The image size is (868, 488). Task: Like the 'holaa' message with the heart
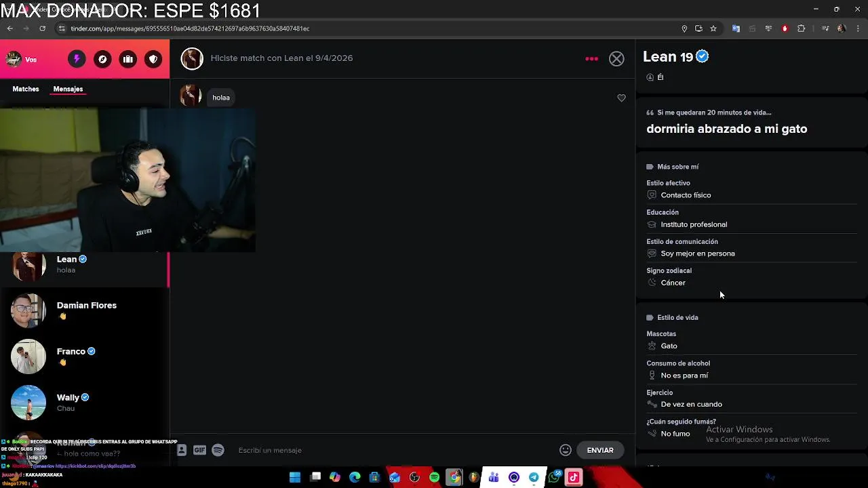click(x=621, y=98)
